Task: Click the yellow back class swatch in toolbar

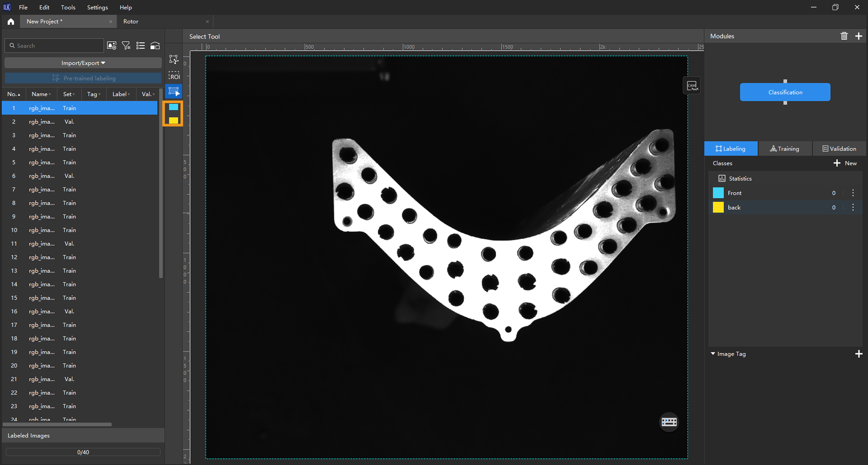Action: click(x=174, y=120)
